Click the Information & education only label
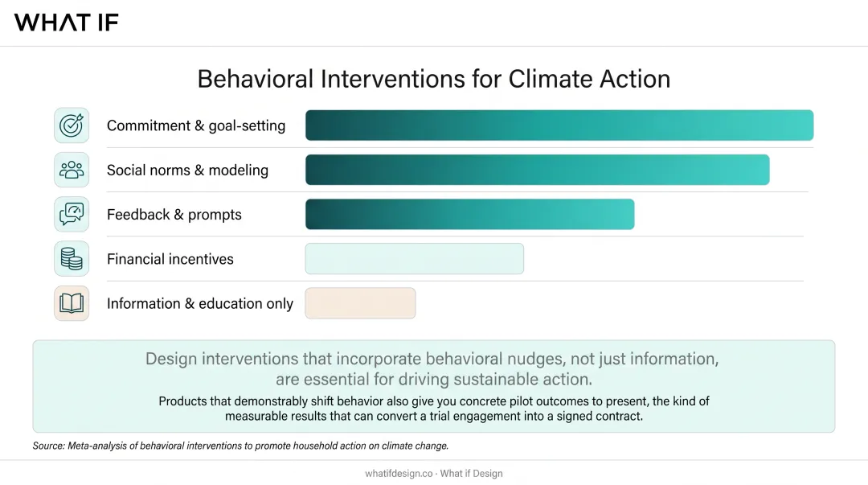Viewport: 868px width, 485px height. tap(200, 304)
